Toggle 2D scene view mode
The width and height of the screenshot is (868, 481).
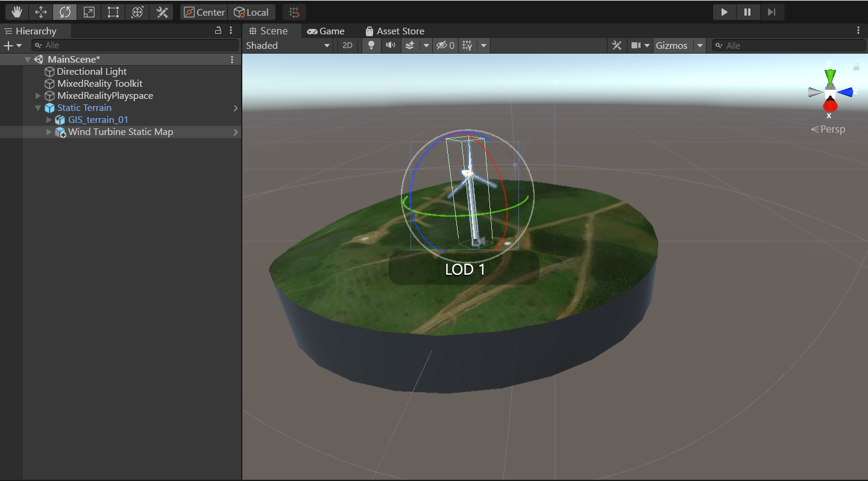point(347,45)
